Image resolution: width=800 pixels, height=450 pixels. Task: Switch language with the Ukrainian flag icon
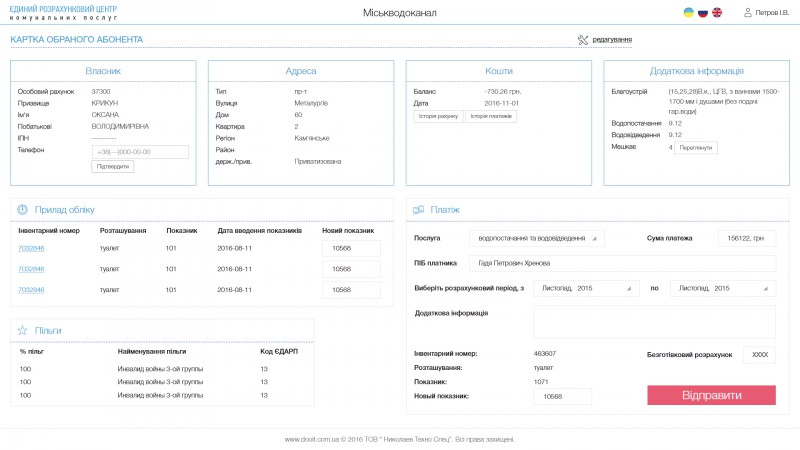[x=688, y=12]
